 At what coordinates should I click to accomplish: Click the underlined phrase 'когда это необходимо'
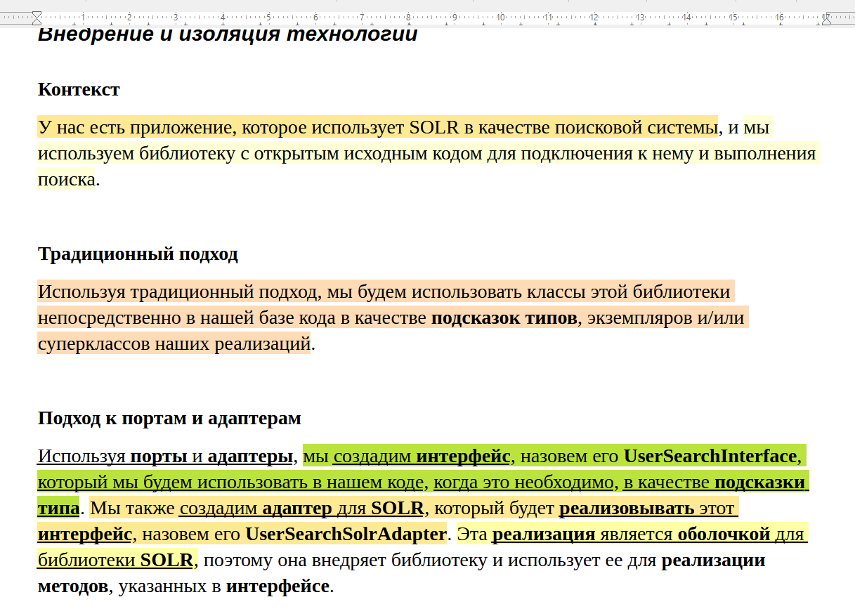(x=524, y=483)
